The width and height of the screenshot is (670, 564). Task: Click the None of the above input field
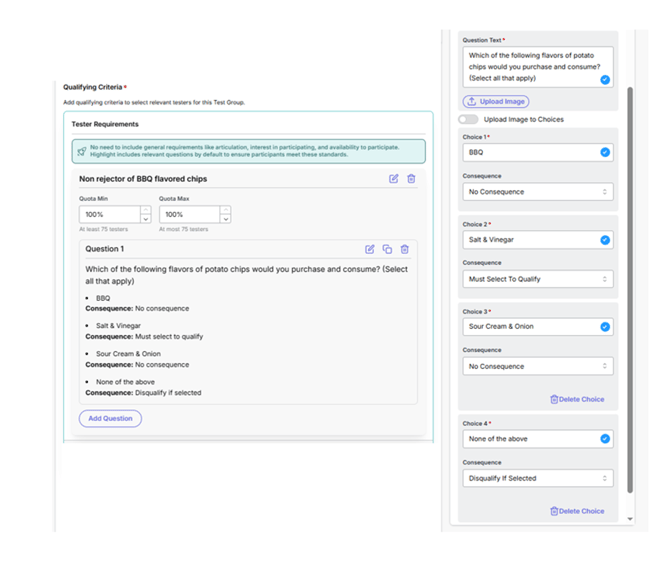[x=528, y=439]
